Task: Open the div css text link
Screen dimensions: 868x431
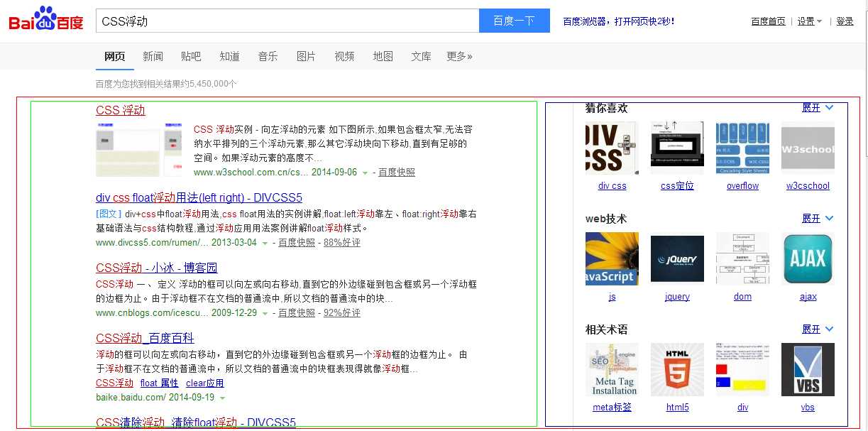Action: pos(612,186)
